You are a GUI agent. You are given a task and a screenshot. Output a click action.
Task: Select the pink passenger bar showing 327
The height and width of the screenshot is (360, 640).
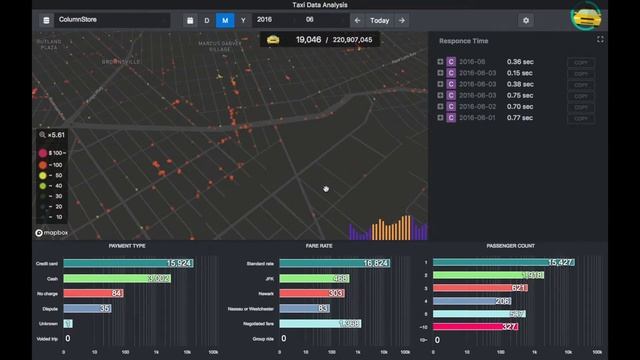[x=476, y=327]
